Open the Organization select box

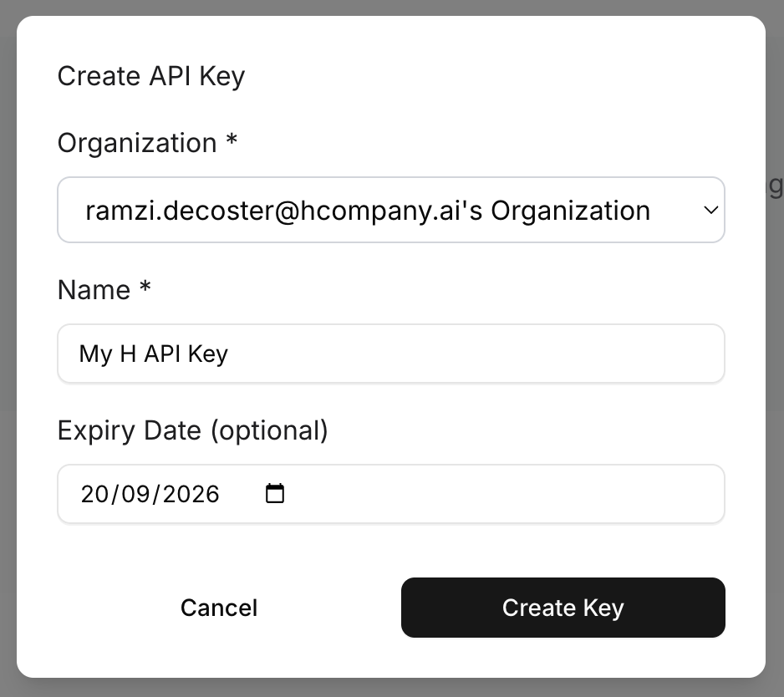[391, 210]
